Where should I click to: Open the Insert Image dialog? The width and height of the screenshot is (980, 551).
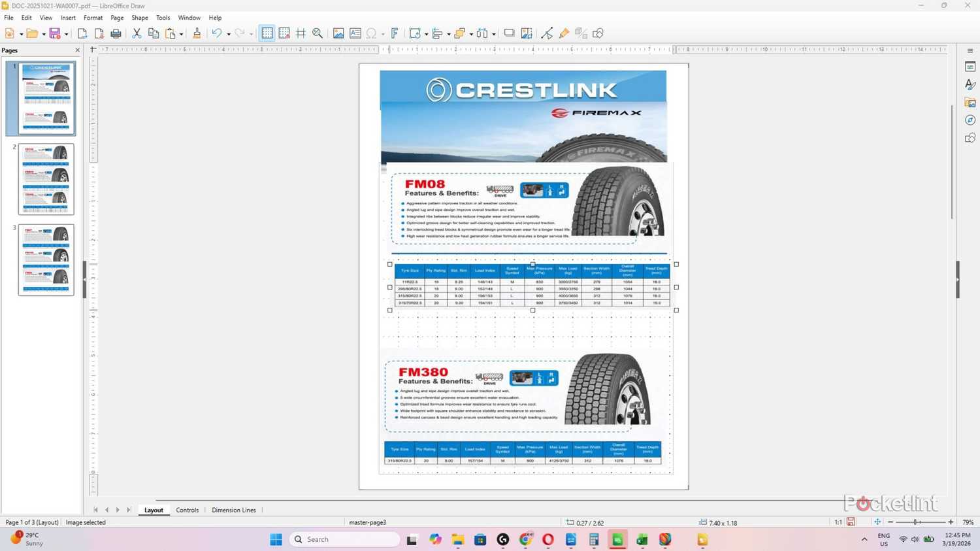click(x=338, y=33)
